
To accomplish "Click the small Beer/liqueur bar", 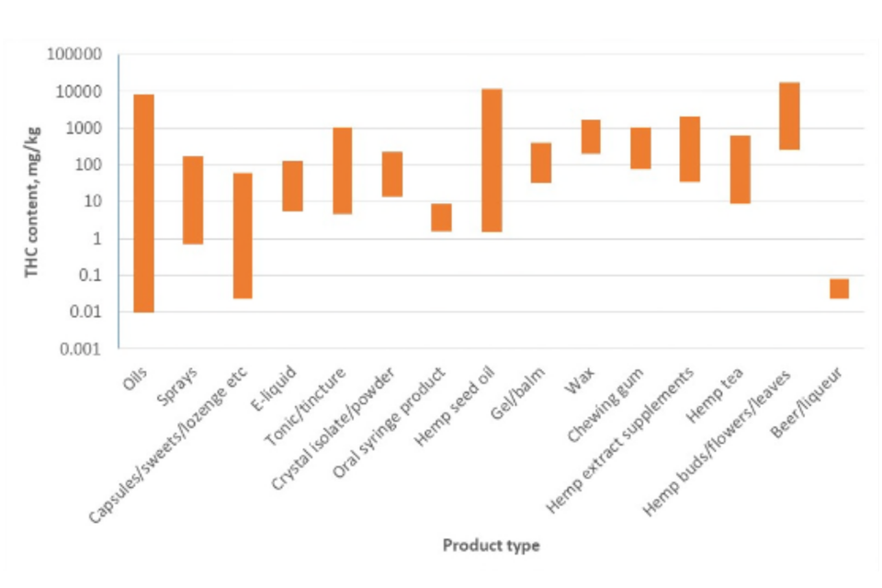I will (x=839, y=288).
